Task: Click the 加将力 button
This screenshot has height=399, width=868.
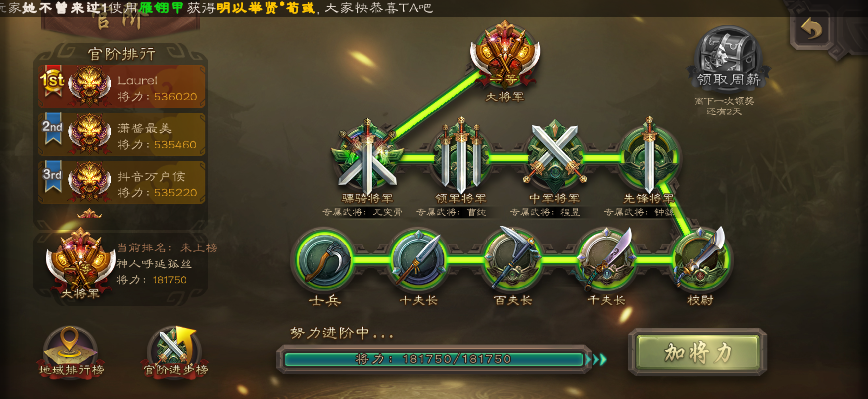Action: click(698, 352)
